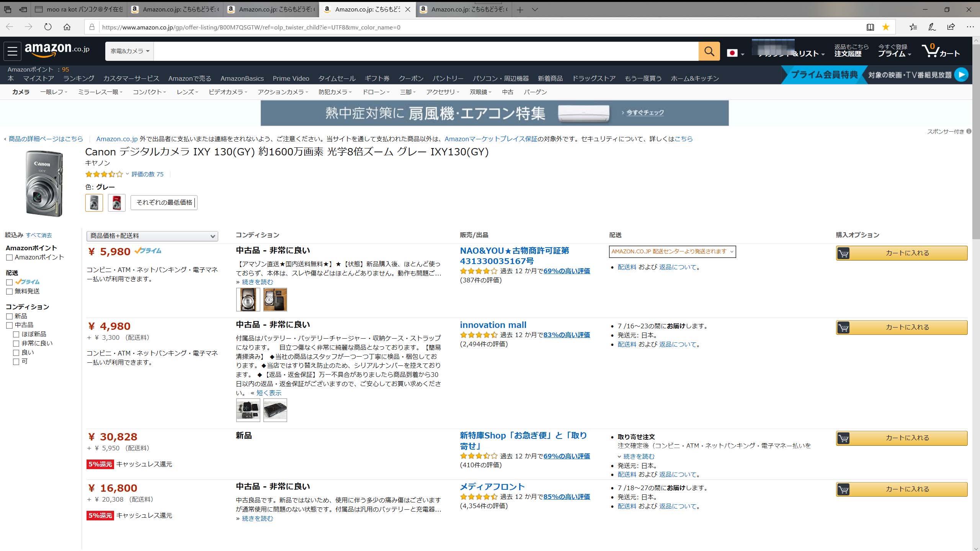
Task: Open the main Canon IXY product image
Action: tap(44, 184)
